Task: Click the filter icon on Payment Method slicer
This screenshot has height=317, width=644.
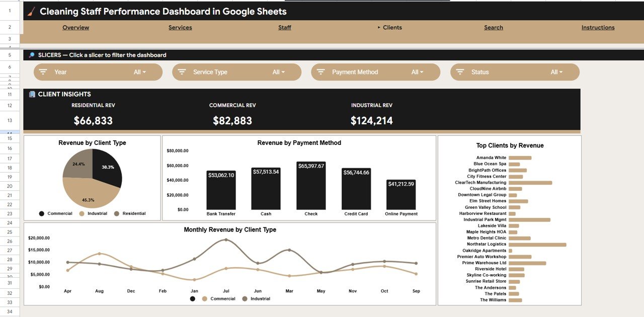Action: (321, 72)
